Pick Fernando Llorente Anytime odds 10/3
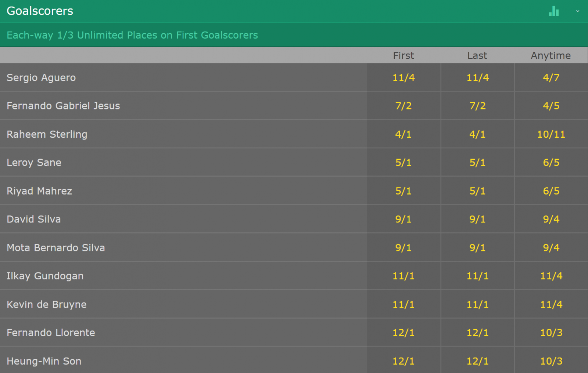 [x=551, y=333]
